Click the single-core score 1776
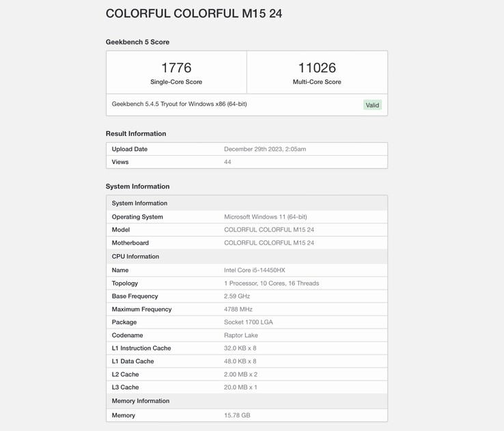 [176, 68]
